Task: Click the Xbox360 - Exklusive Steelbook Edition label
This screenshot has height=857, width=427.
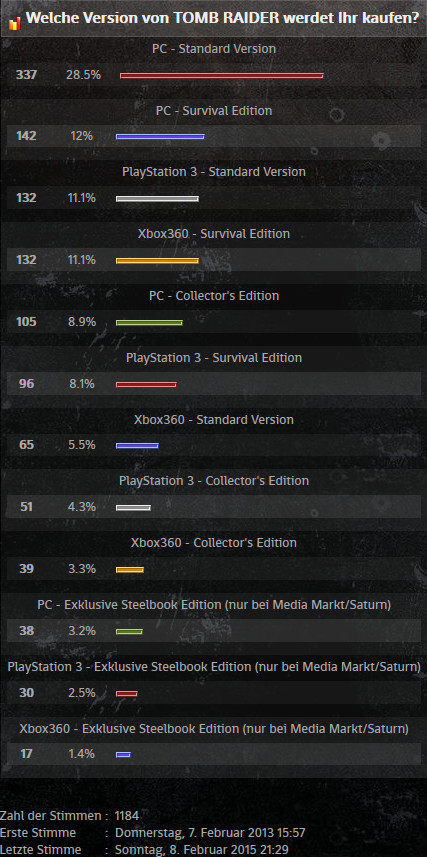Action: click(x=214, y=729)
